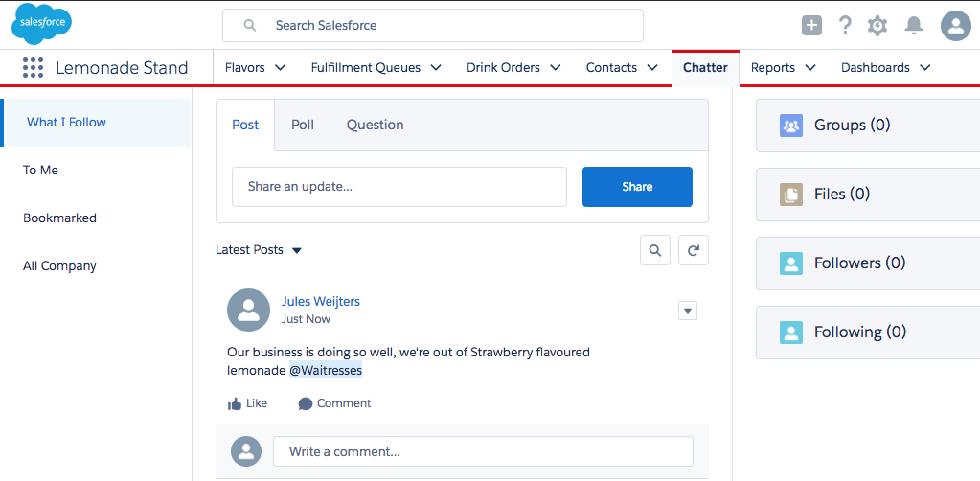Refresh the Chatter feed
Viewport: 980px width, 481px height.
click(x=694, y=250)
